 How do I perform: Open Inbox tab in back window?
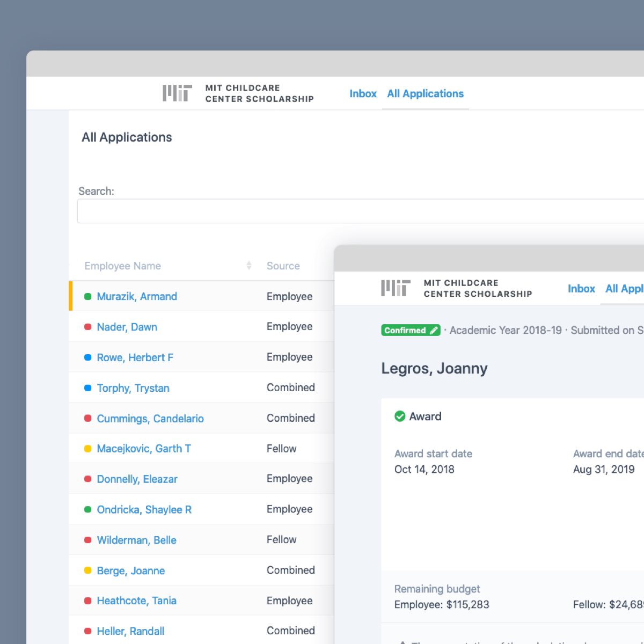pyautogui.click(x=363, y=94)
